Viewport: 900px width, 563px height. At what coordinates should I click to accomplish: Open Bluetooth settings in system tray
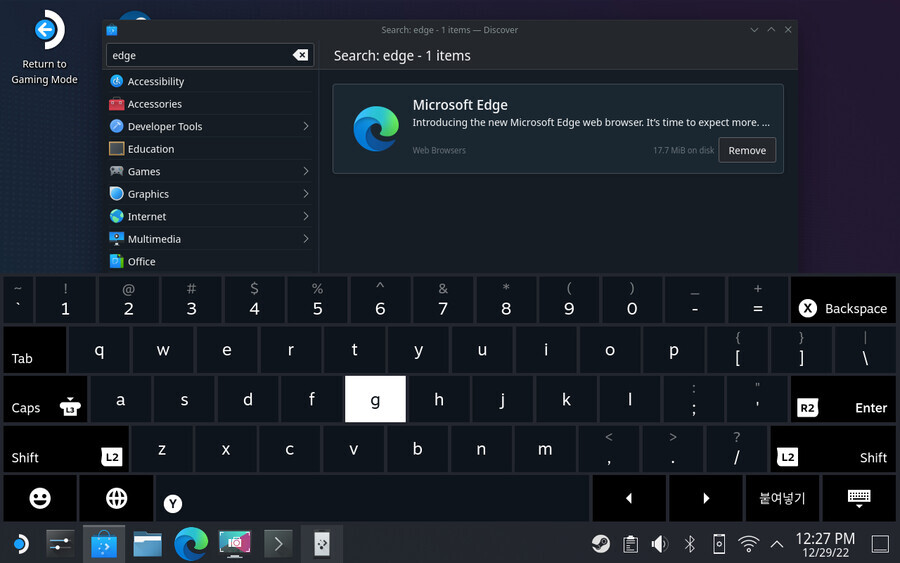[689, 543]
